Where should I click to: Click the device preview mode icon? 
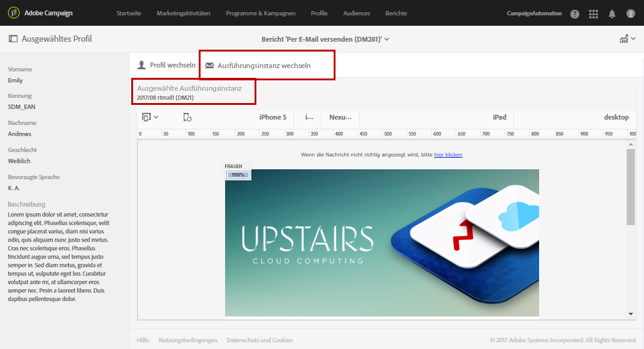click(146, 117)
